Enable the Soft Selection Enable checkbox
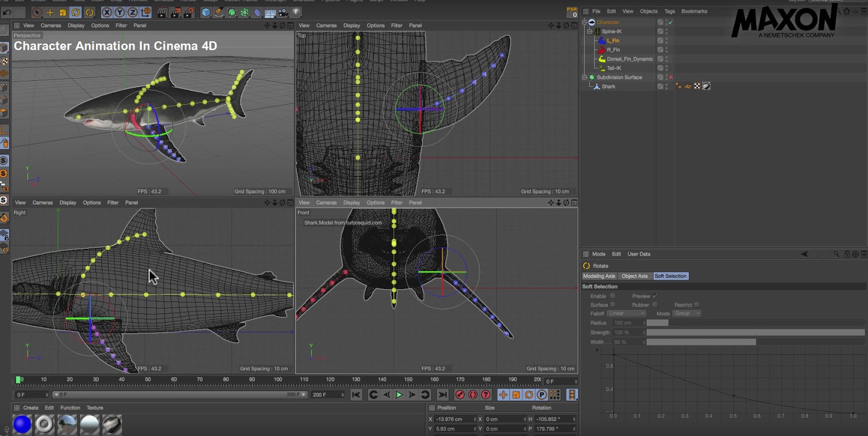Viewport: 868px width, 436px height. tap(612, 296)
